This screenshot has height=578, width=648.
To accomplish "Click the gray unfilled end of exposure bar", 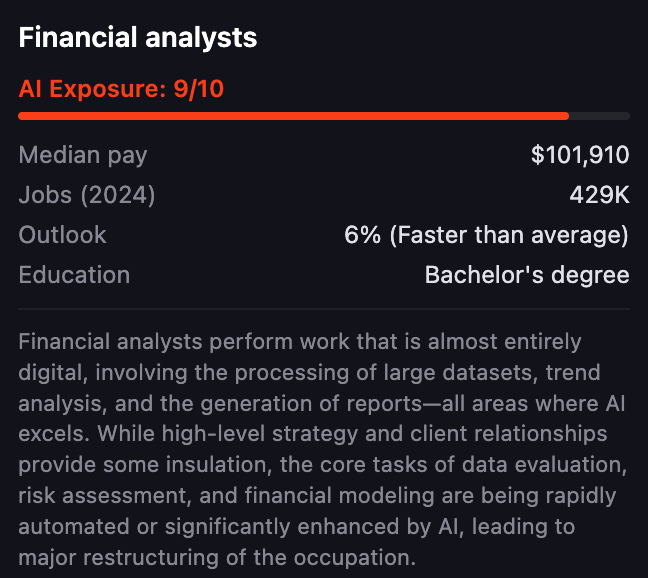I will [600, 116].
